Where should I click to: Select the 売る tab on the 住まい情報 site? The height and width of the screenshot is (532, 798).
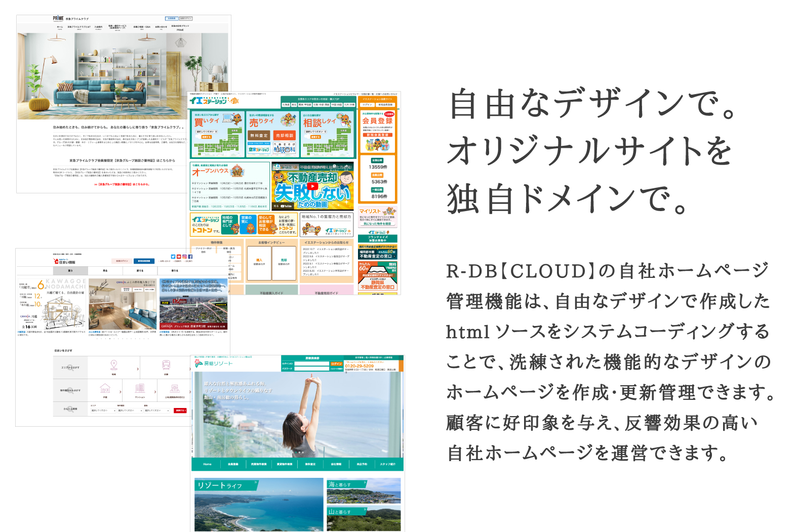coord(105,271)
